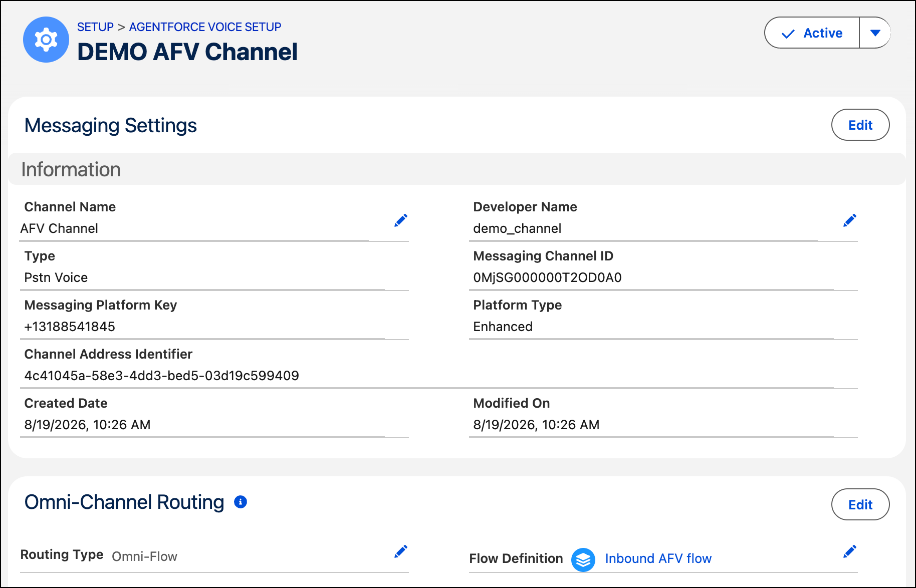Click the Omni-Channel Routing heading
The width and height of the screenshot is (916, 588).
[124, 502]
